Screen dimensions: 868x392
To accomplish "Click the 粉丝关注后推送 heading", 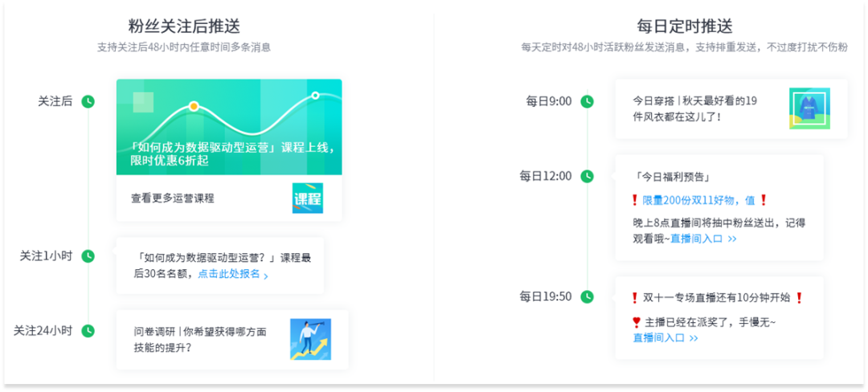I will pyautogui.click(x=184, y=26).
